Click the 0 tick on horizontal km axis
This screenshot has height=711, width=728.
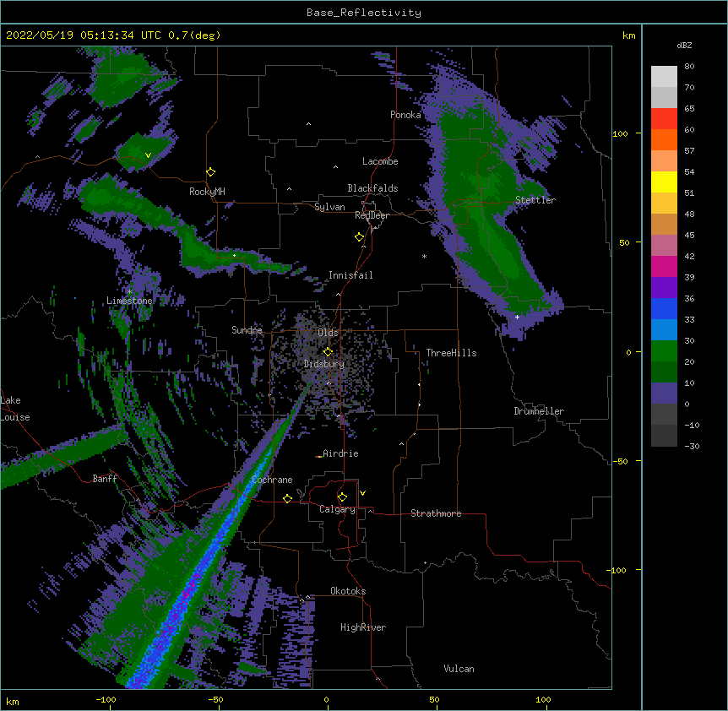326,699
